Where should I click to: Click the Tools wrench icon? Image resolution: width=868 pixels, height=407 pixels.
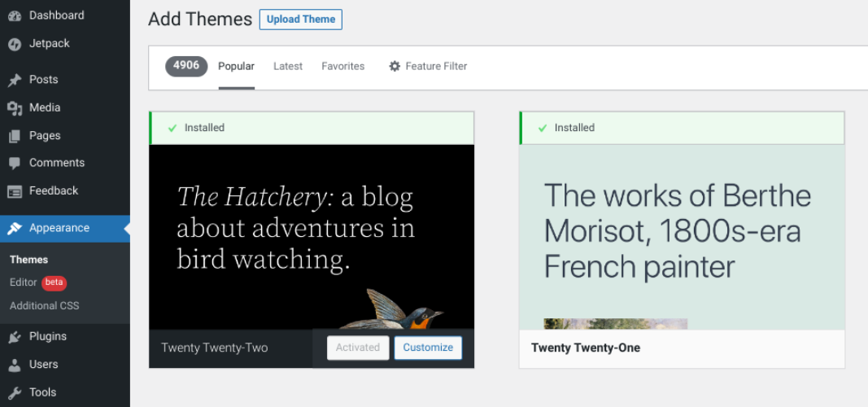click(15, 392)
